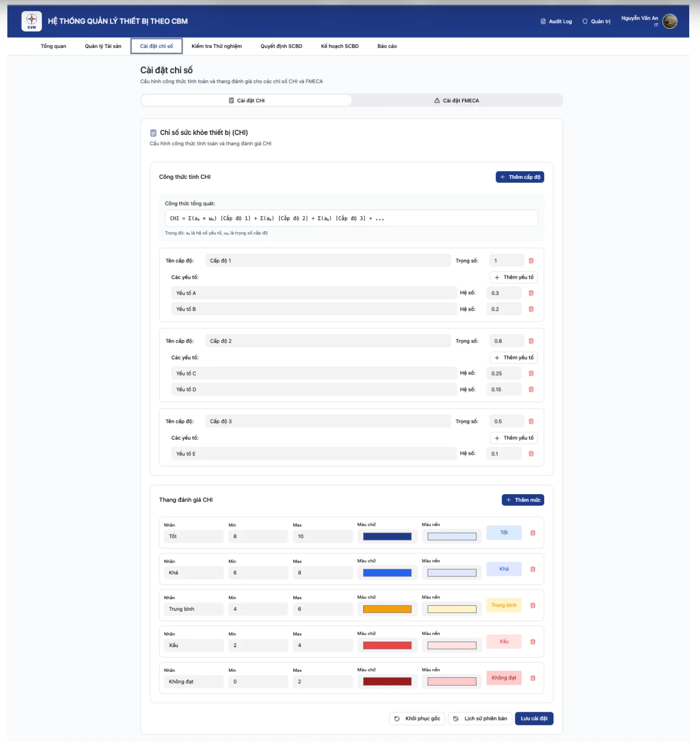Click the Nguyễn Văn An avatar

pyautogui.click(x=670, y=21)
